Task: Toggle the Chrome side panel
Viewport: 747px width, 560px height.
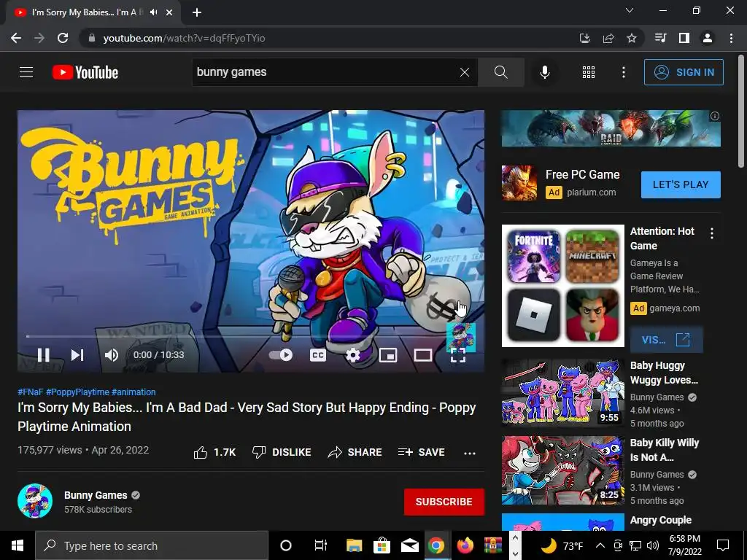Action: click(684, 38)
